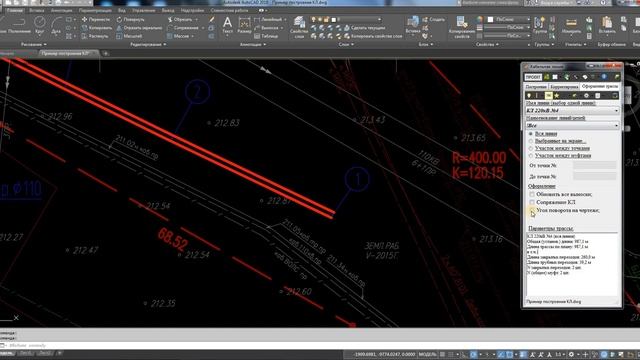Enable the Сопряжение КЛ checkbox
This screenshot has width=640, height=360.
point(532,202)
